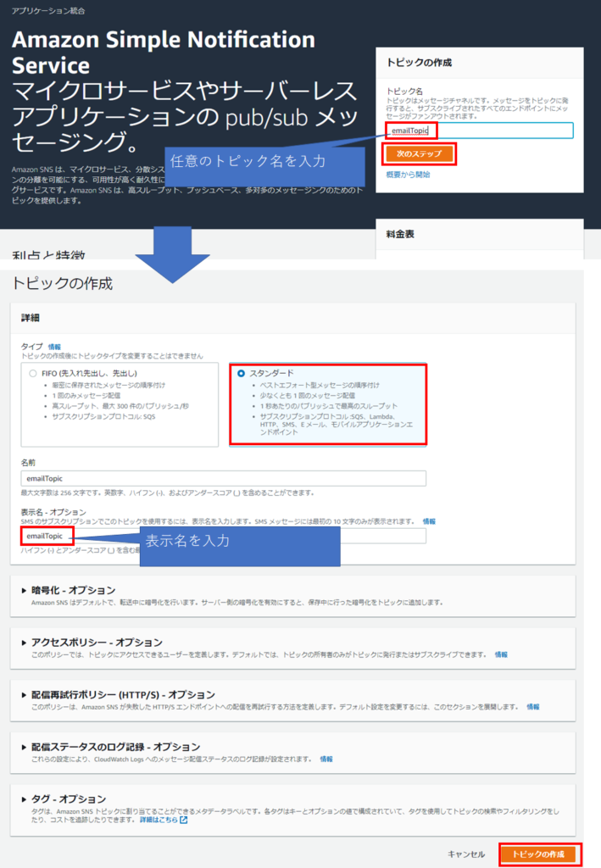Click the 料金表 panel heading
601x868 pixels.
400,234
